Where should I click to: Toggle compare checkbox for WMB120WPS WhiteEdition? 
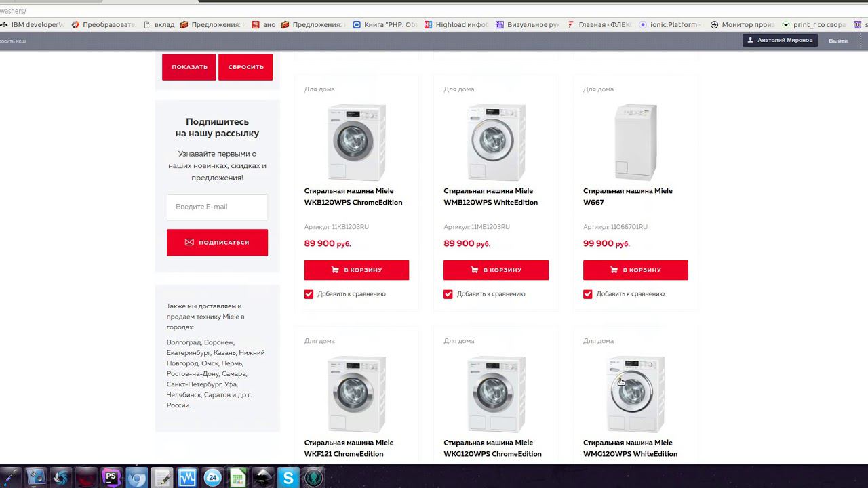point(448,294)
